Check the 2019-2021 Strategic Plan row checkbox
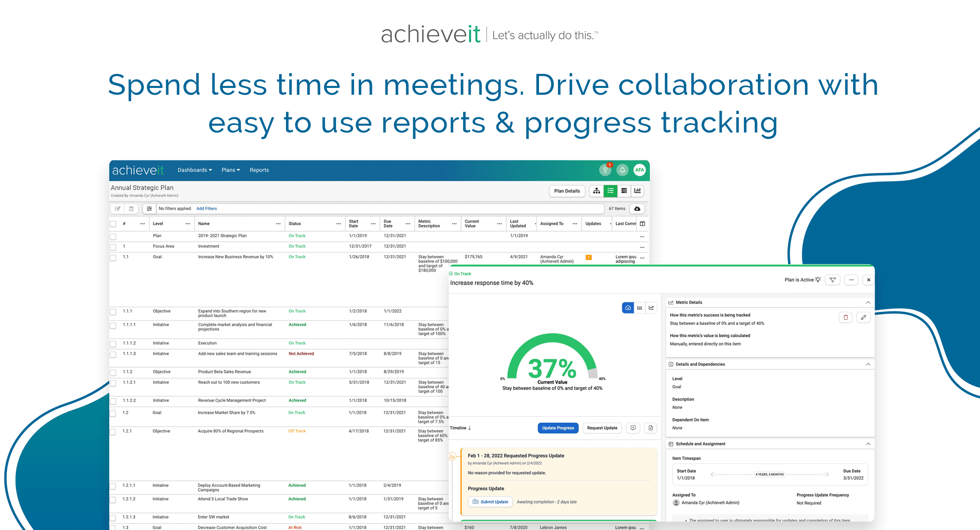Screen dimensions: 980x530 pyautogui.click(x=113, y=236)
